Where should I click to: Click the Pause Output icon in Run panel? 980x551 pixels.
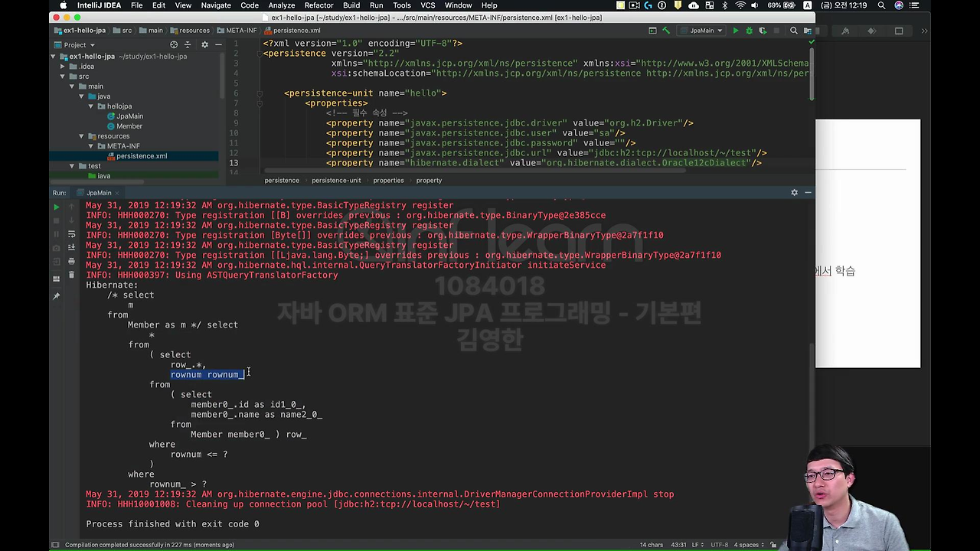point(56,234)
